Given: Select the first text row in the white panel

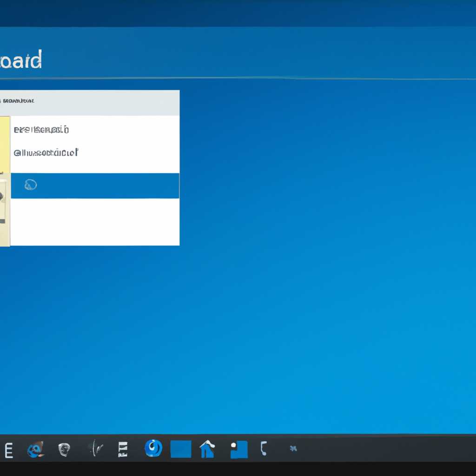Looking at the screenshot, I should [41, 130].
